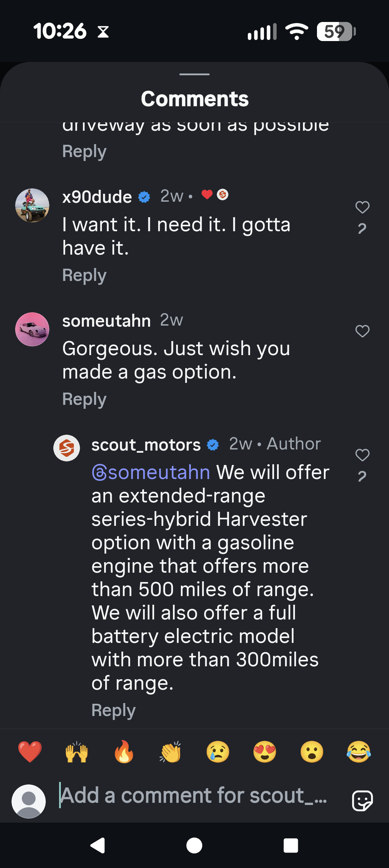Open the @someutahn mention link
The image size is (389, 868).
151,472
